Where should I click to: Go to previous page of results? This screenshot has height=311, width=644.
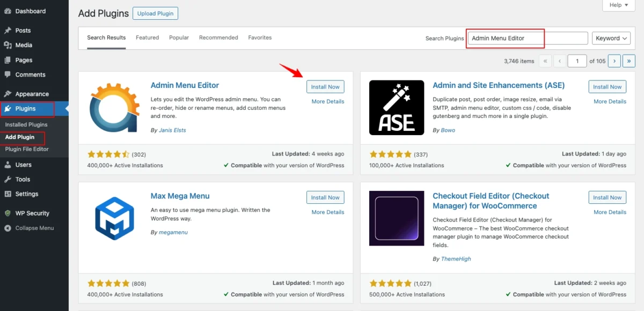559,61
